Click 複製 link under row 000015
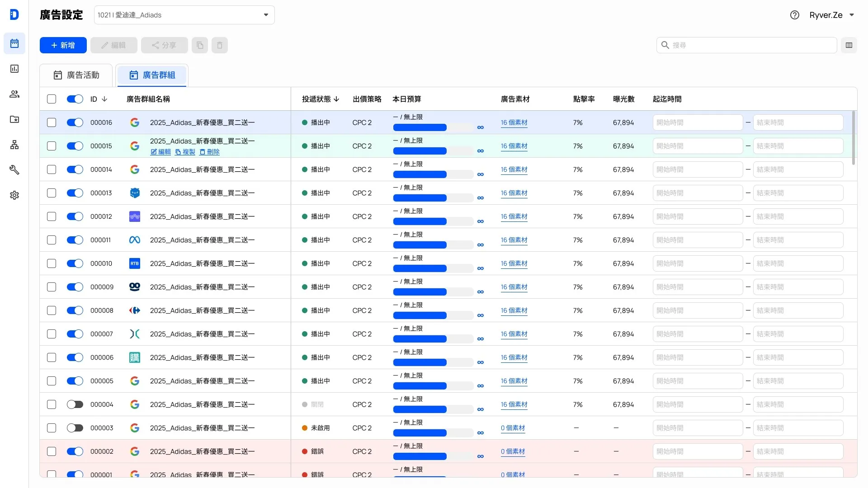 point(185,152)
